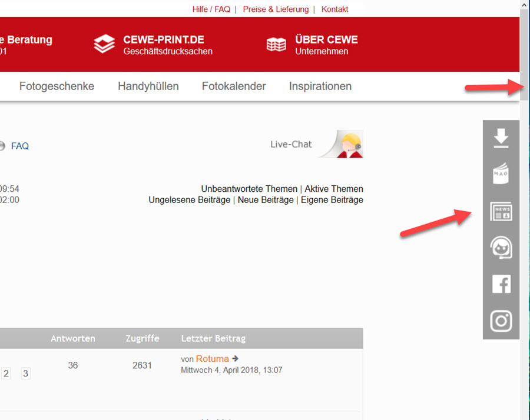530x420 pixels.
Task: Open CEWE-PRINT.DE Geschäftsdrucksachen
Action: 168,45
